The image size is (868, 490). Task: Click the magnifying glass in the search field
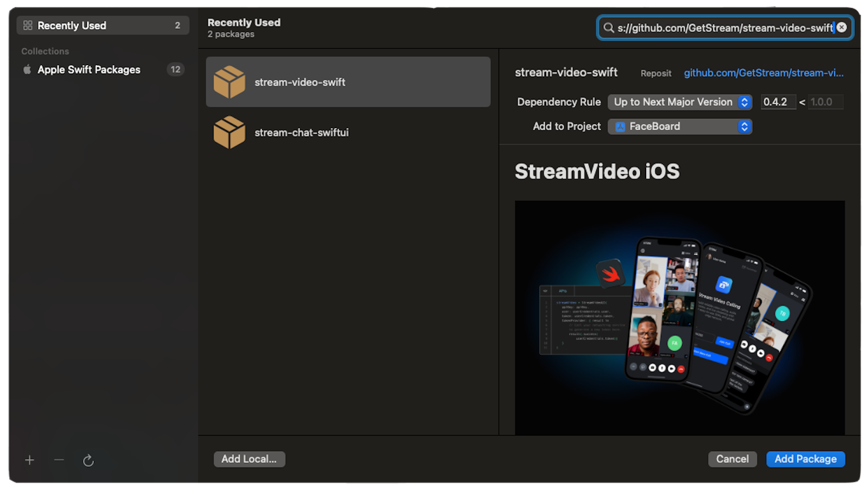pos(609,27)
